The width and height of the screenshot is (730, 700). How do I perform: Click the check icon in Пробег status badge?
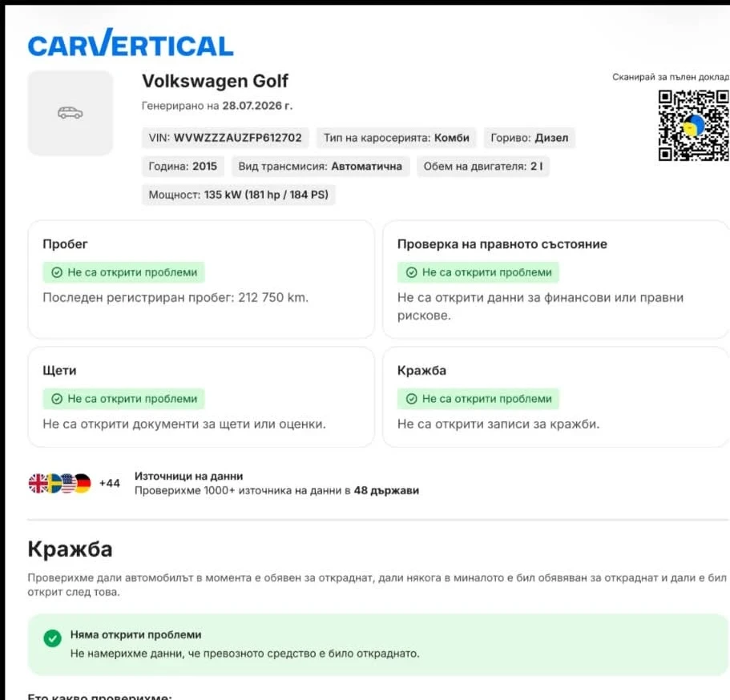[x=57, y=272]
